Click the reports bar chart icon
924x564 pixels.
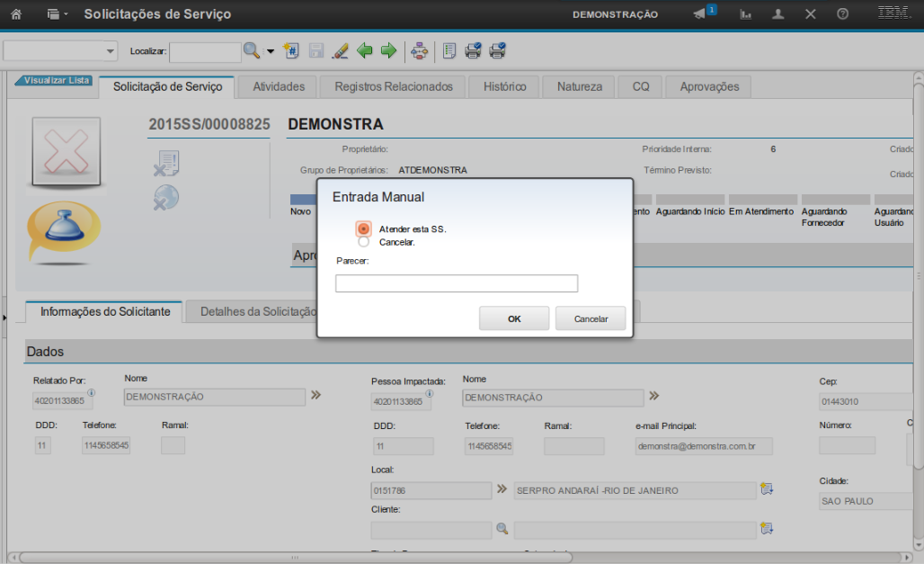746,14
